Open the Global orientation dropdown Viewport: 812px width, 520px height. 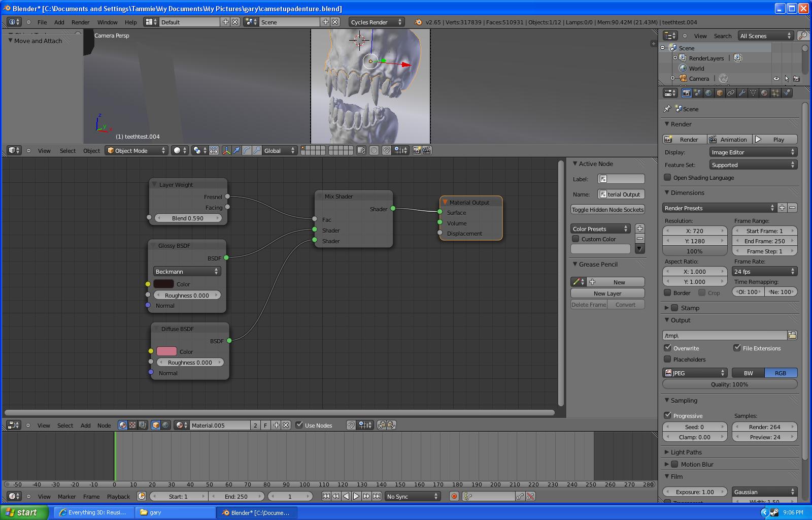point(279,150)
